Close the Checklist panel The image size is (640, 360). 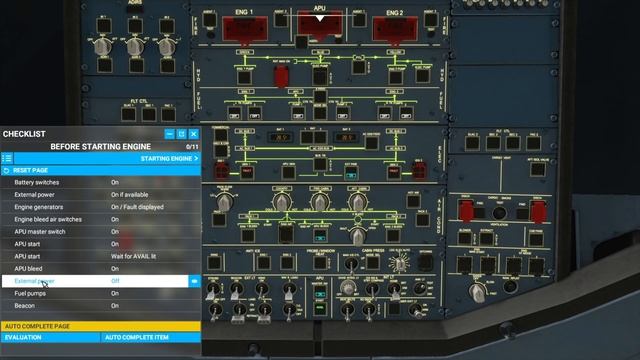pyautogui.click(x=194, y=134)
